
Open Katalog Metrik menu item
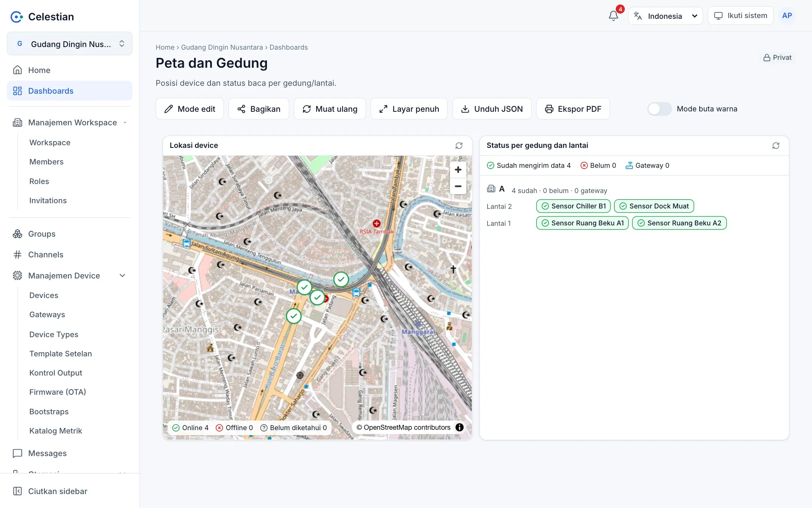tap(56, 431)
